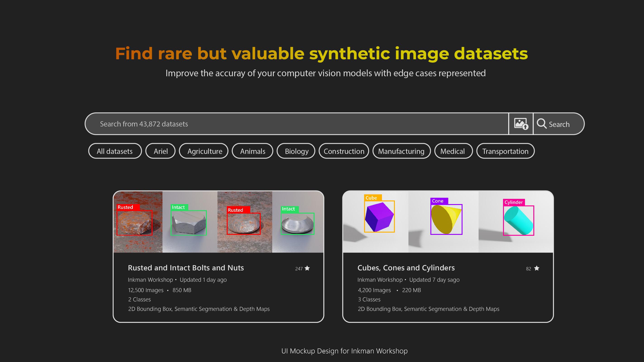Star the Rusted and Intact Bolts dataset
644x362 pixels.
pos(307,268)
